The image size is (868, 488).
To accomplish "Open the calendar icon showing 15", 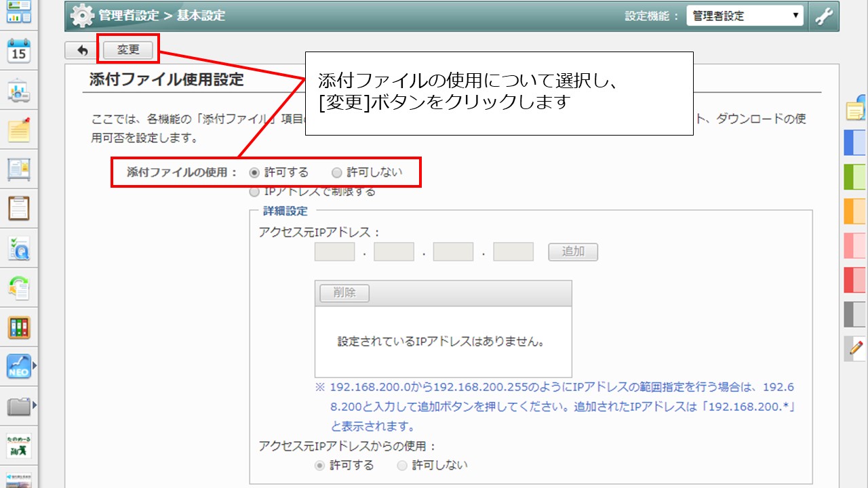I will 19,51.
